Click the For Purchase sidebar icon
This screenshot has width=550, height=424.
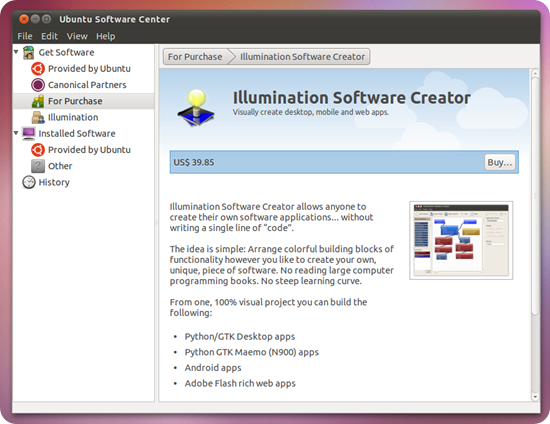38,101
